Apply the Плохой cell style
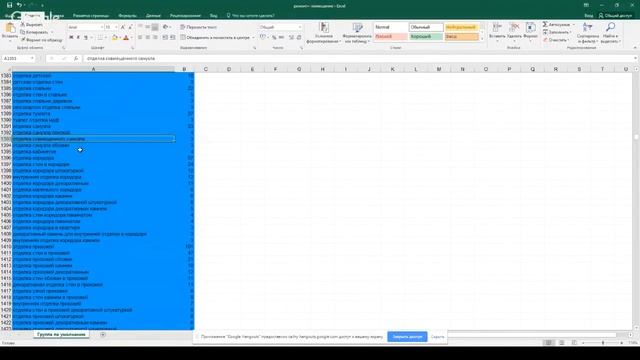The image size is (640, 360). pyautogui.click(x=391, y=37)
